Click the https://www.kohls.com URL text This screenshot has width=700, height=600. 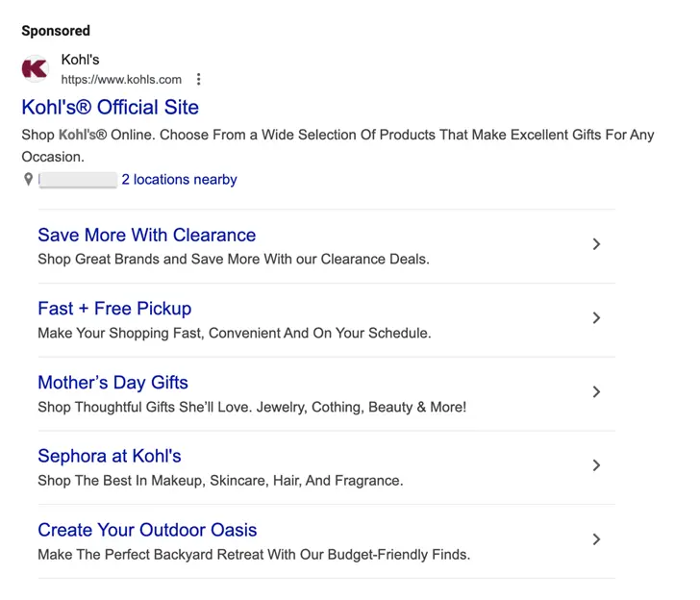pos(121,80)
